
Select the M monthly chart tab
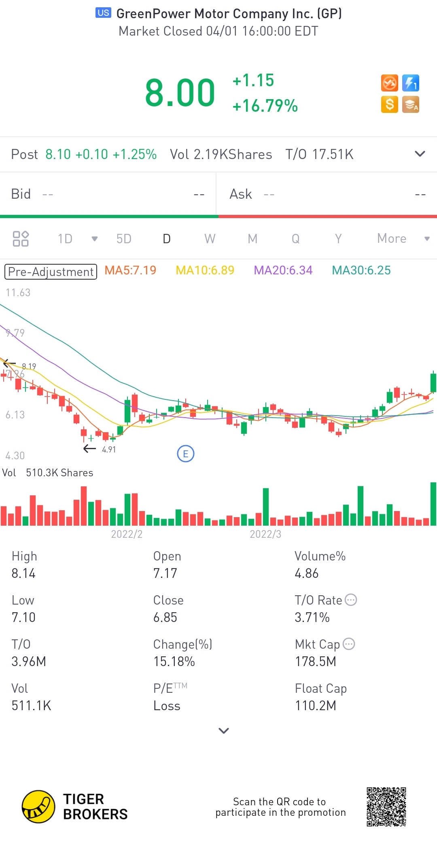(x=253, y=239)
